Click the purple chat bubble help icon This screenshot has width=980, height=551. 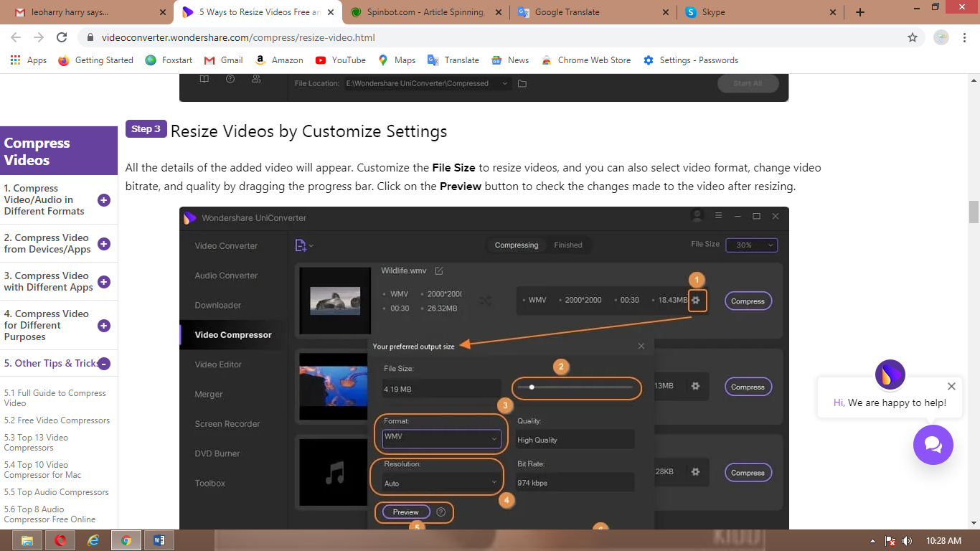click(x=933, y=445)
